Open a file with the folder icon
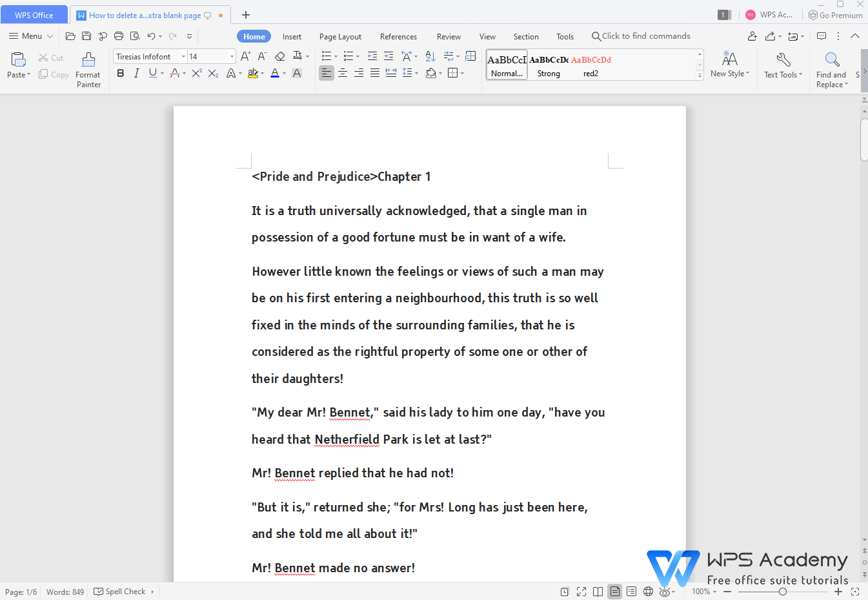868x600 pixels. (70, 36)
